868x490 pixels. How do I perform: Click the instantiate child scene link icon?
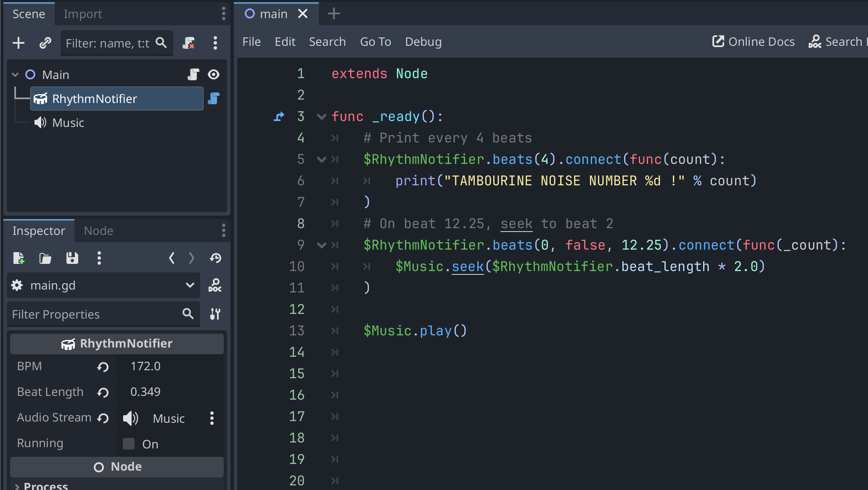[x=45, y=43]
